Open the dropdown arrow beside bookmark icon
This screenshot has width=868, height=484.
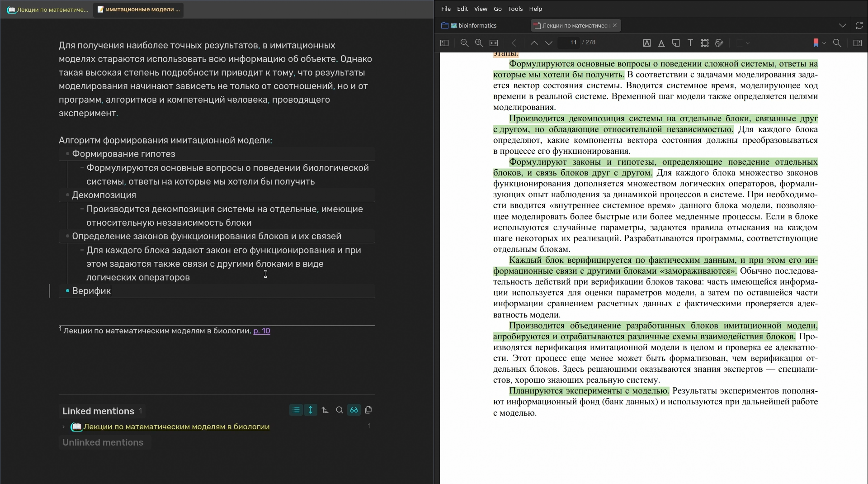(x=824, y=43)
